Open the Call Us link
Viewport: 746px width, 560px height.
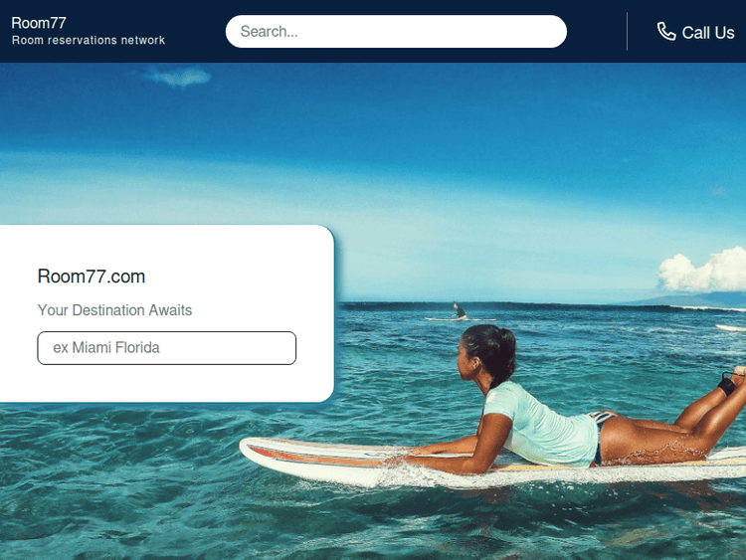695,32
